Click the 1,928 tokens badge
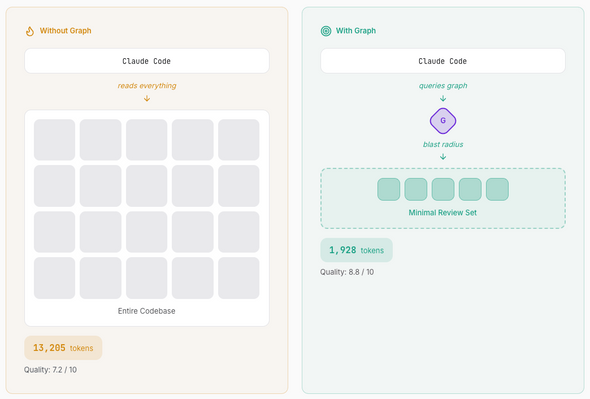Viewport: 590px width, 399px height. pyautogui.click(x=356, y=250)
